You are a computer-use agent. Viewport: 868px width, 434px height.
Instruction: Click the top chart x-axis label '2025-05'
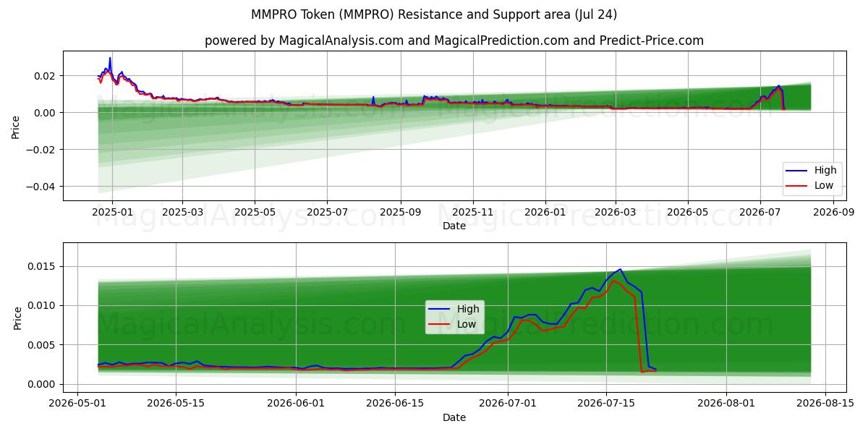pos(255,213)
